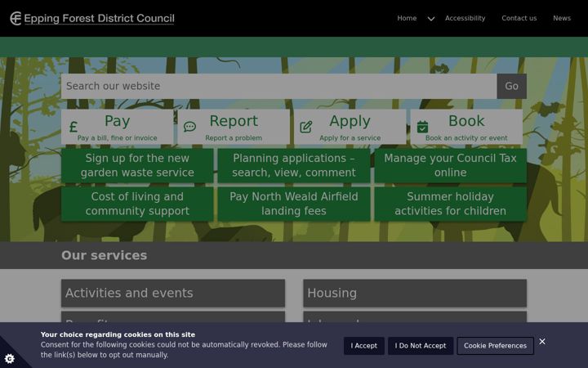The height and width of the screenshot is (368, 588).
Task: Open the Housing service
Action: point(415,293)
